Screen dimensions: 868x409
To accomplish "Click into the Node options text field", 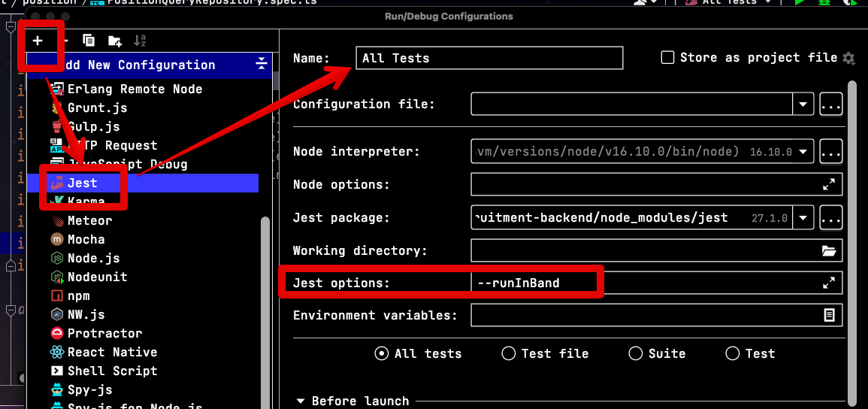I will tap(657, 184).
